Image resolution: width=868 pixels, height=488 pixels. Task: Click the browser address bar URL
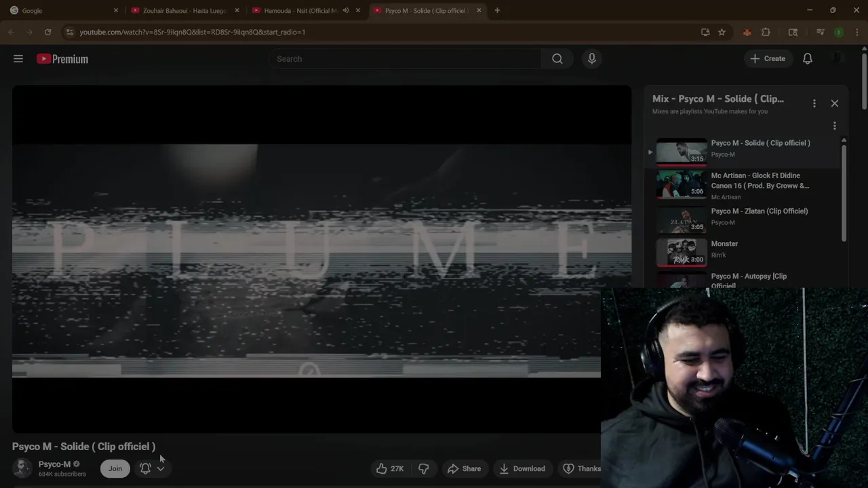pos(192,32)
